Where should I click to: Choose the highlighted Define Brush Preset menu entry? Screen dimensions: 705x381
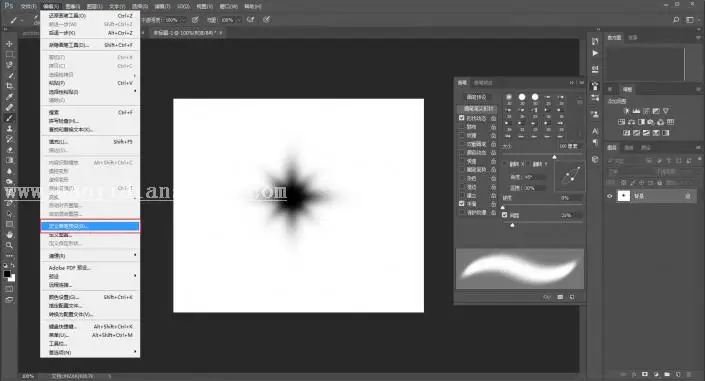pos(90,226)
